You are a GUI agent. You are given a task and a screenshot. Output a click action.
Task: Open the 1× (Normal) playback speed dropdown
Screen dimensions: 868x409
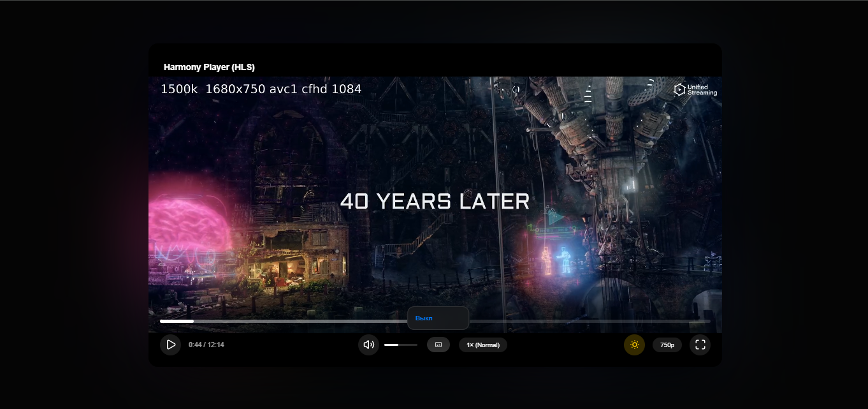click(482, 345)
